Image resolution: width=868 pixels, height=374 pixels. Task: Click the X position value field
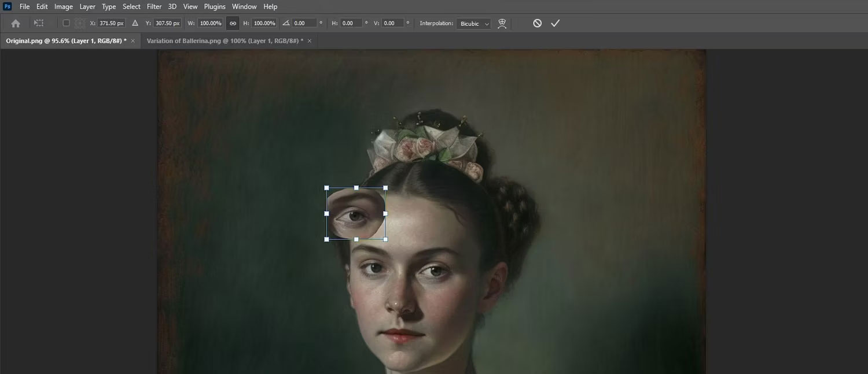click(x=110, y=23)
